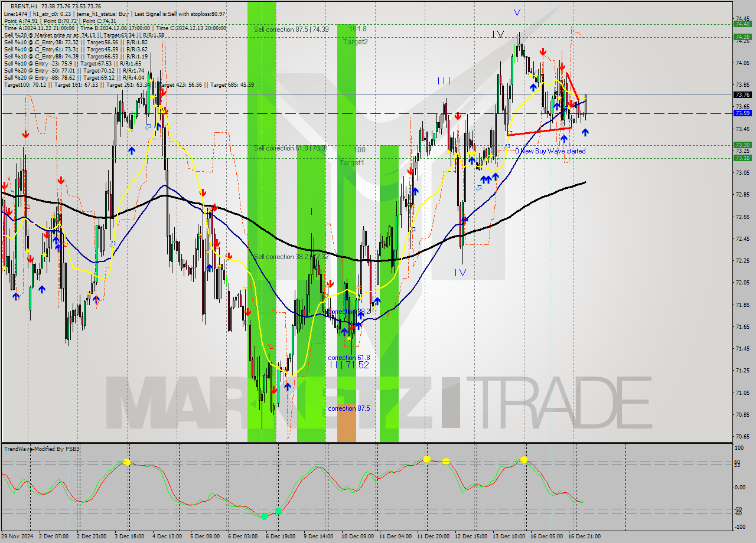Click the blue 'correction 61.8' label
This screenshot has width=756, height=543.
point(349,358)
